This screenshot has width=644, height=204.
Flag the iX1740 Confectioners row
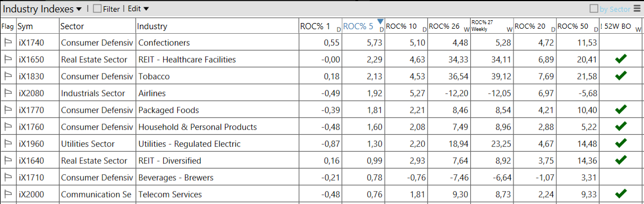pyautogui.click(x=7, y=42)
